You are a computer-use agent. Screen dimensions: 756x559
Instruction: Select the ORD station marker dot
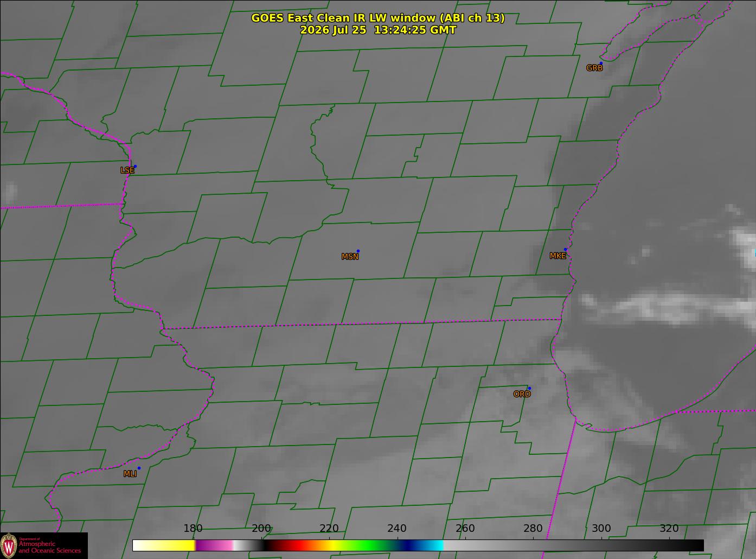coord(529,389)
